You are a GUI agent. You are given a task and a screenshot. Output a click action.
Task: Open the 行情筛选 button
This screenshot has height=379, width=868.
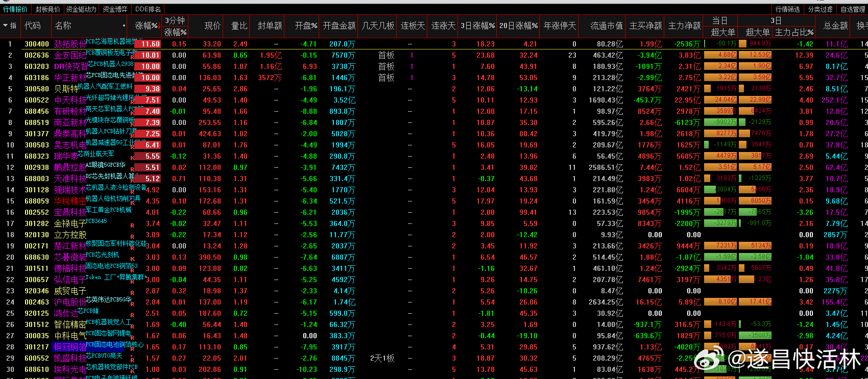pos(787,9)
